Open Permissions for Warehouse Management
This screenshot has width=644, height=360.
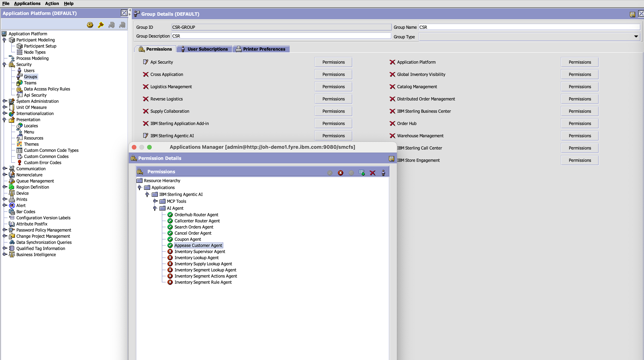pyautogui.click(x=580, y=136)
